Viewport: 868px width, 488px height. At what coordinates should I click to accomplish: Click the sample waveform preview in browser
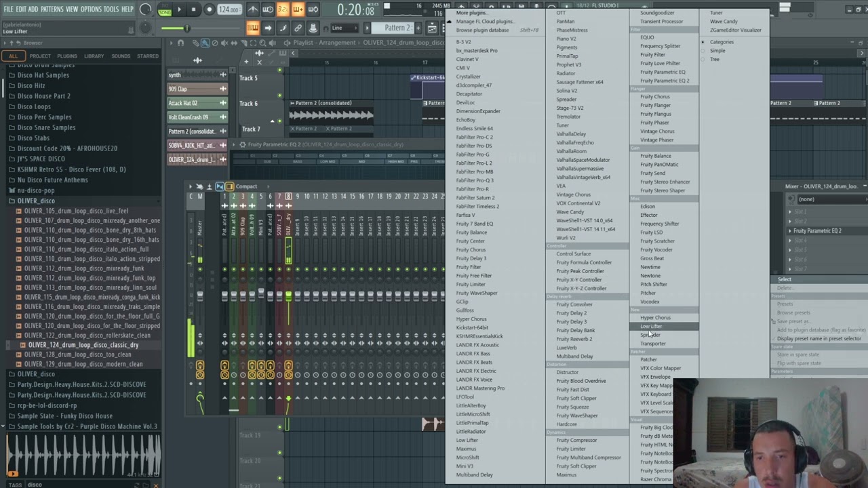point(83,455)
